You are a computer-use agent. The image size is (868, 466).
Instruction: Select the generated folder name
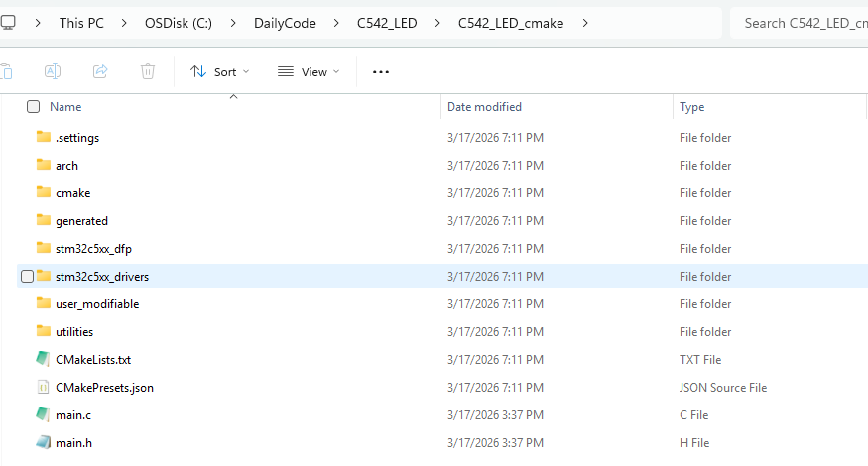(82, 221)
